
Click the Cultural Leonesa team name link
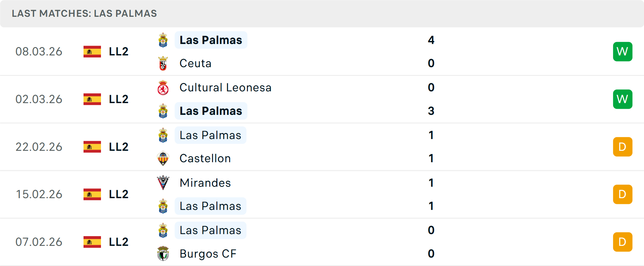(x=225, y=88)
